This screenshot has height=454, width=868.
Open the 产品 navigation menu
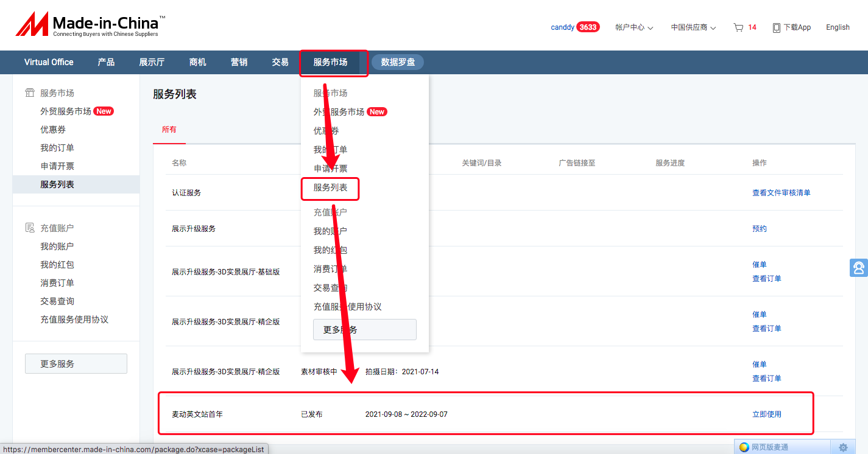105,61
